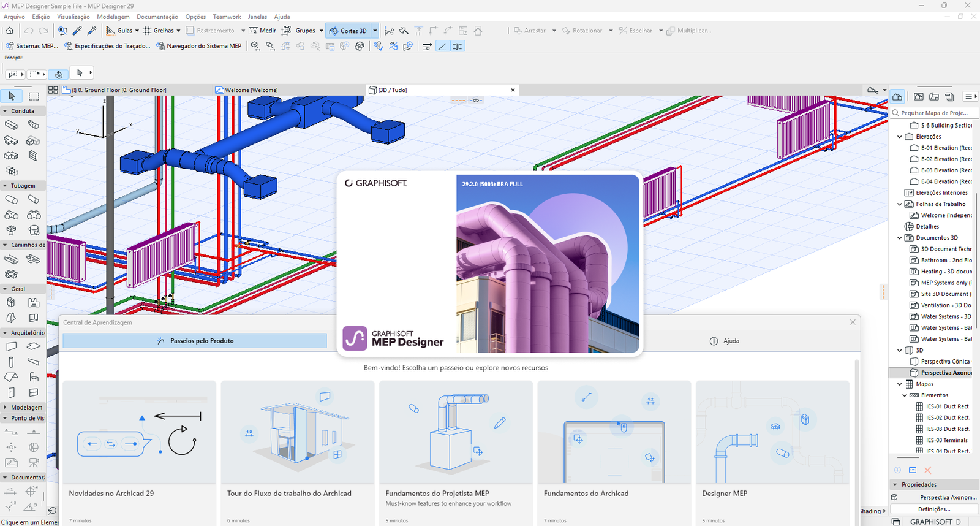Toggle Cortes 3D button
The width and height of the screenshot is (980, 526).
(x=348, y=31)
